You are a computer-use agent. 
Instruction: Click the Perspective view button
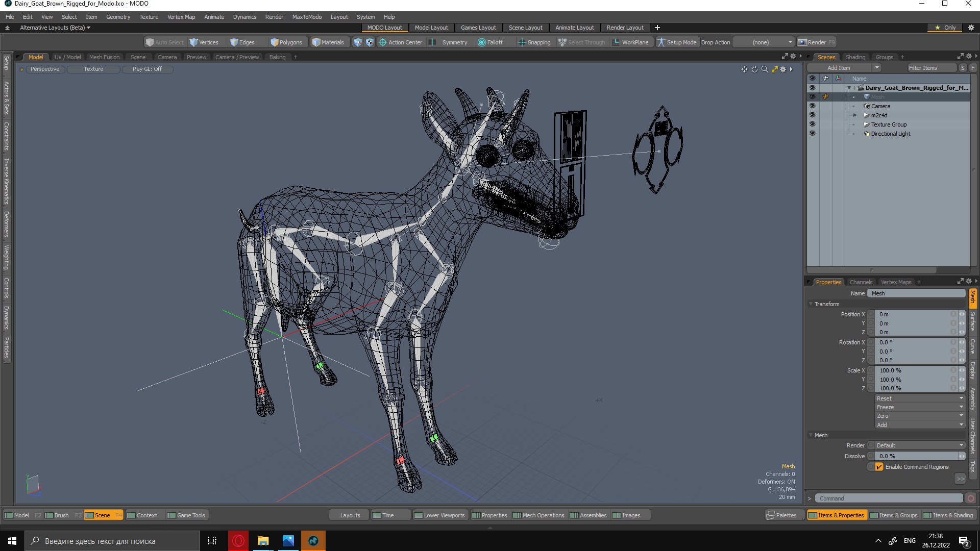coord(44,69)
